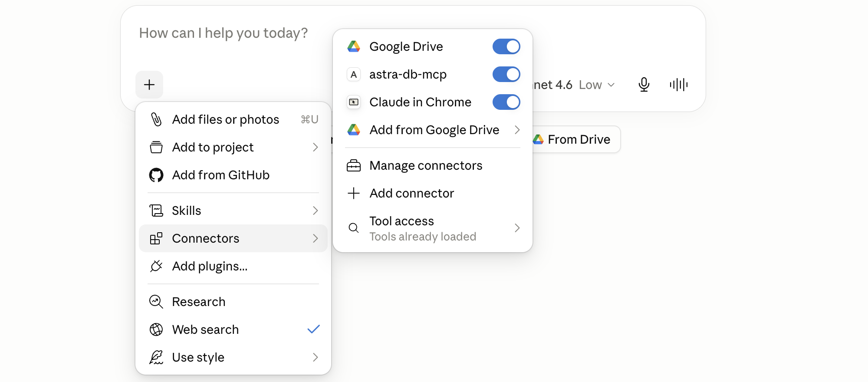Click the Research magnifier icon
868x382 pixels.
156,302
